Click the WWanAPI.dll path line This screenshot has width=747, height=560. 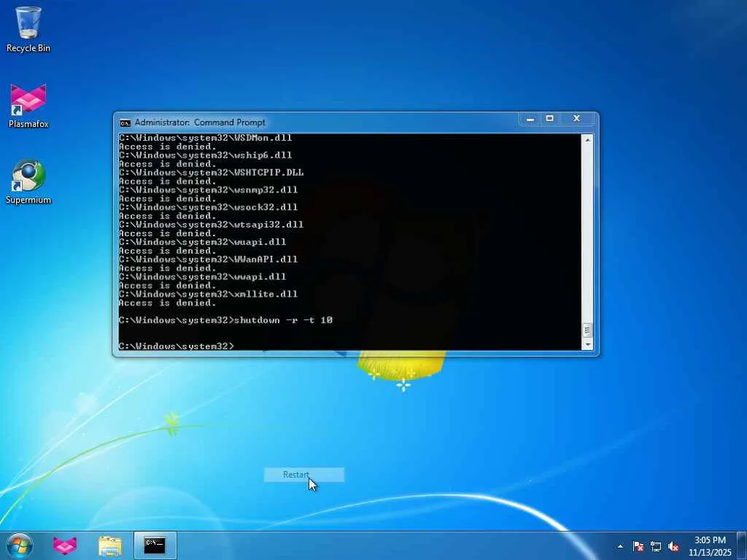[208, 260]
